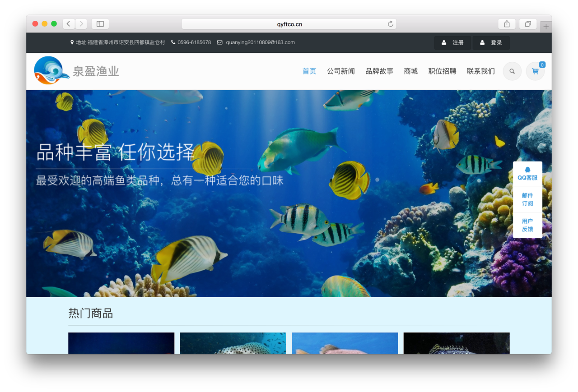
Task: Click the cart badge showing 0
Action: tap(542, 65)
